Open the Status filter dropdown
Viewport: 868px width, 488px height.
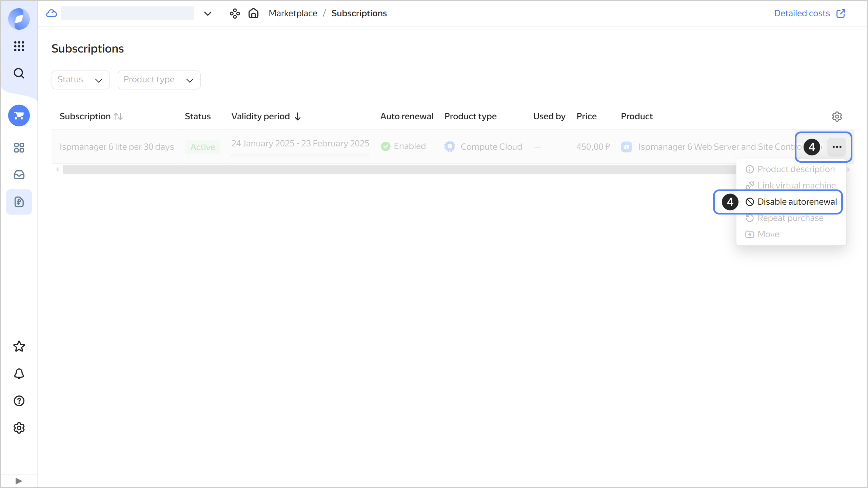click(x=80, y=80)
